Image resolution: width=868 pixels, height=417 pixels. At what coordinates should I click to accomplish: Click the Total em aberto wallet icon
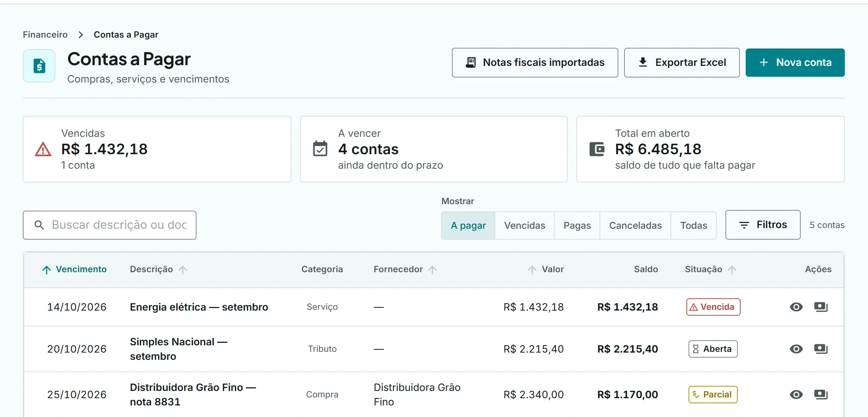pos(597,149)
